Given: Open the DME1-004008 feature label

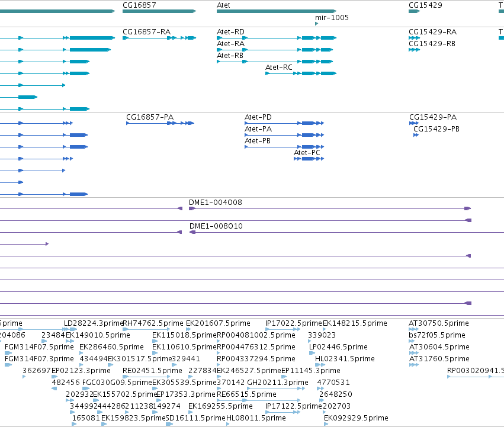Looking at the screenshot, I should (216, 203).
